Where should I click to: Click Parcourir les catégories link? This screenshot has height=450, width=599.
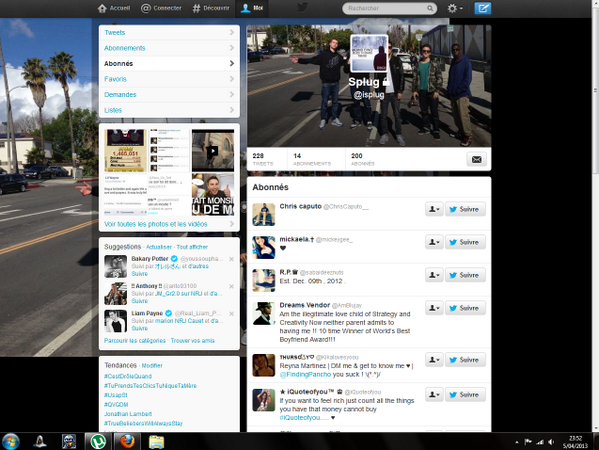[x=135, y=340]
